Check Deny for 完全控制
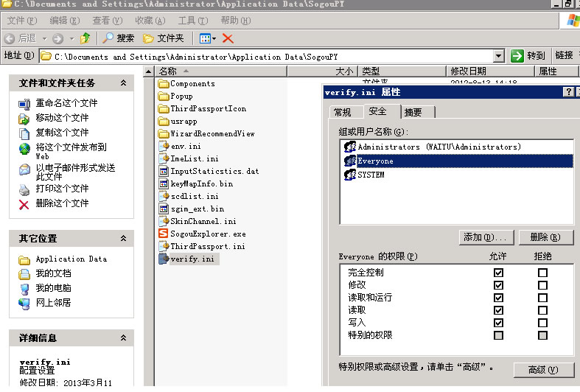The width and height of the screenshot is (580, 392). click(542, 273)
